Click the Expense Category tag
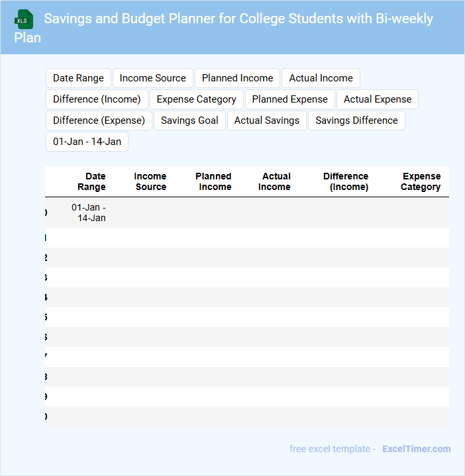The width and height of the screenshot is (465, 476). point(196,99)
